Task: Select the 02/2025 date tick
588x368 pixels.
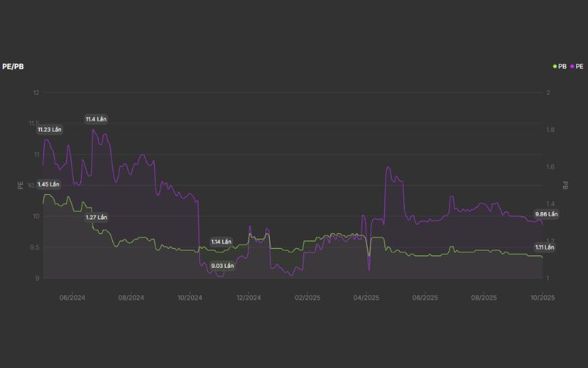Action: pos(307,298)
